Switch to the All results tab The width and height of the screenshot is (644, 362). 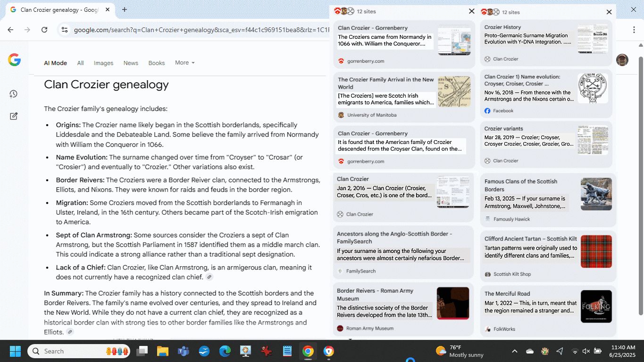[80, 63]
